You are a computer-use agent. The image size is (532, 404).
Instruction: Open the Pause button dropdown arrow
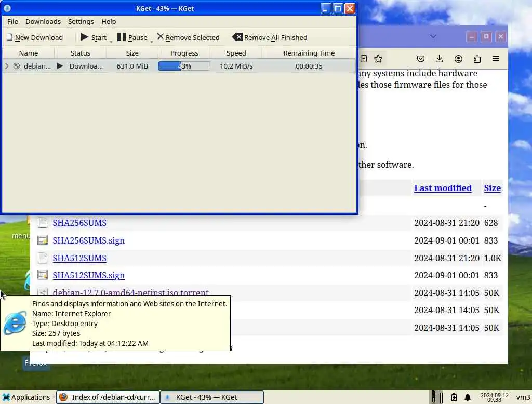(x=152, y=42)
